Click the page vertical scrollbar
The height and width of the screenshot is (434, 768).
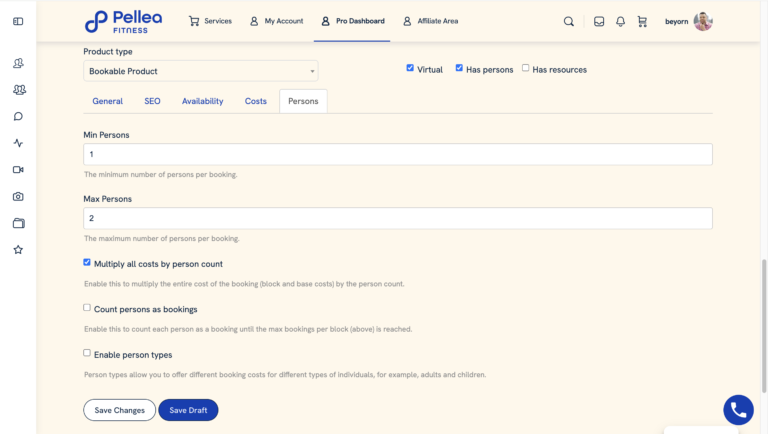pyautogui.click(x=764, y=326)
